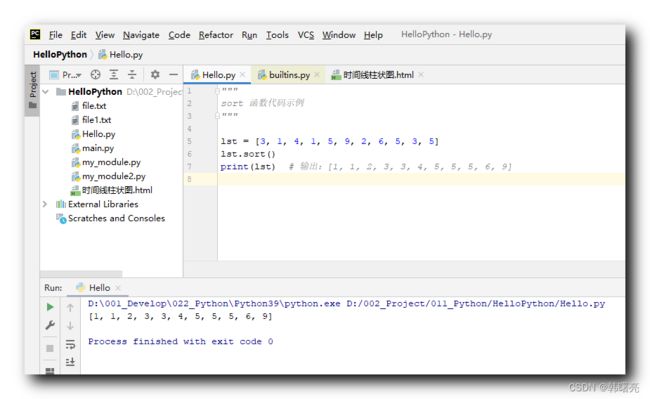Collapse all items in project tree
The height and width of the screenshot is (399, 650).
(x=132, y=75)
